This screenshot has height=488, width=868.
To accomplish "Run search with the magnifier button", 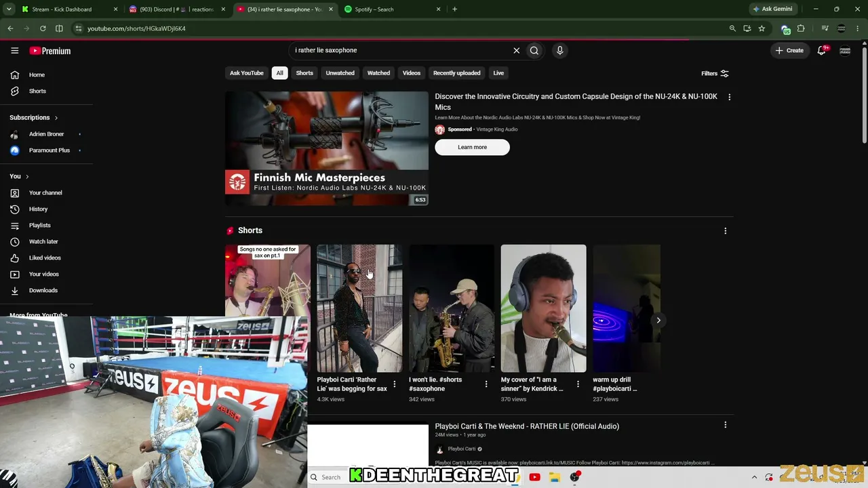I will 534,50.
